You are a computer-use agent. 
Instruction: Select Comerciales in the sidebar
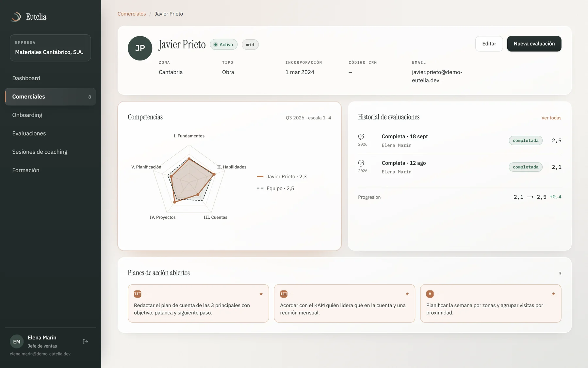pyautogui.click(x=50, y=96)
